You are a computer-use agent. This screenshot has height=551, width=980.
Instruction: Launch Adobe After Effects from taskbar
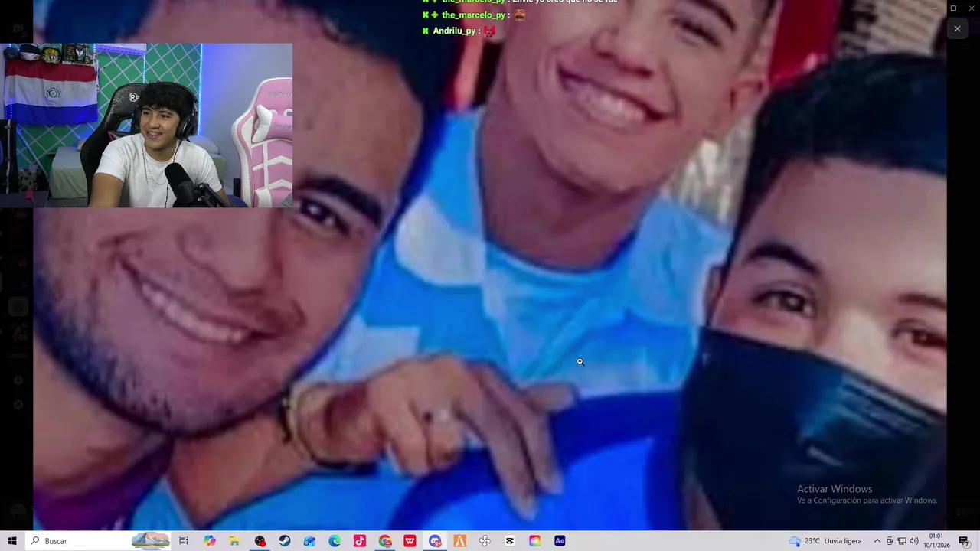(560, 541)
